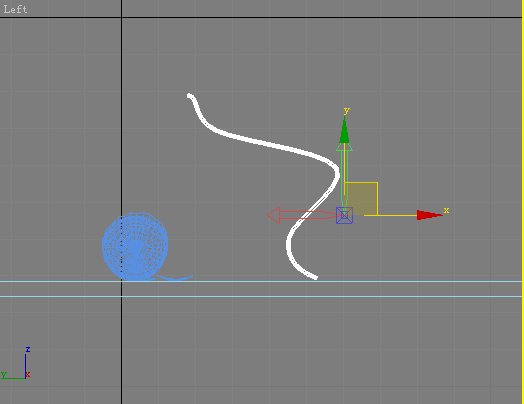Select the blue wireframe sphere object
524x404 pixels.
pos(135,246)
